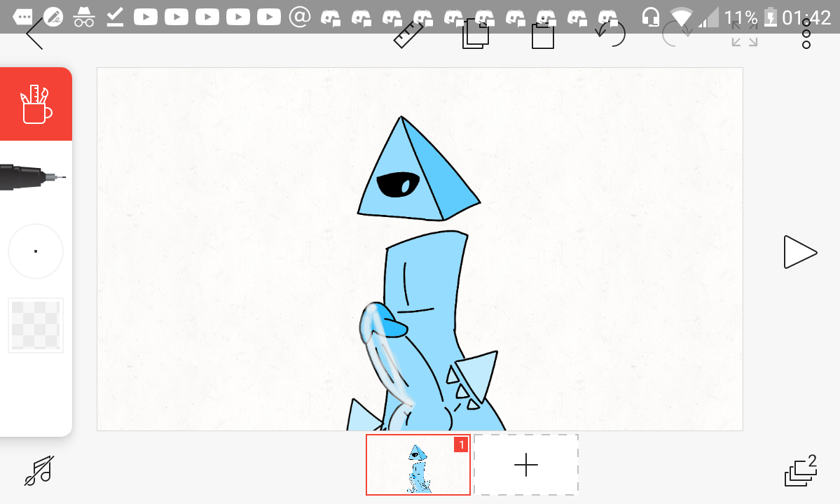Paste the clipboard frame
The width and height of the screenshot is (840, 504).
(542, 36)
